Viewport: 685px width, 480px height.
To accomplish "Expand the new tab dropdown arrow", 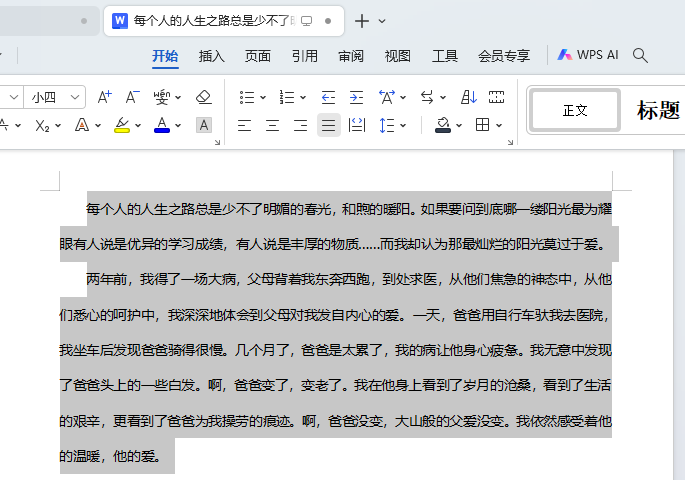I will tap(382, 21).
